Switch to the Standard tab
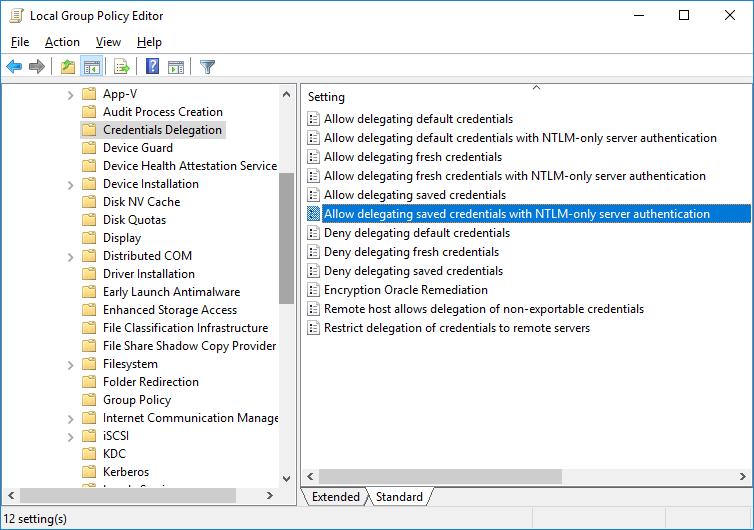Viewport: 754px width, 530px height. [399, 496]
